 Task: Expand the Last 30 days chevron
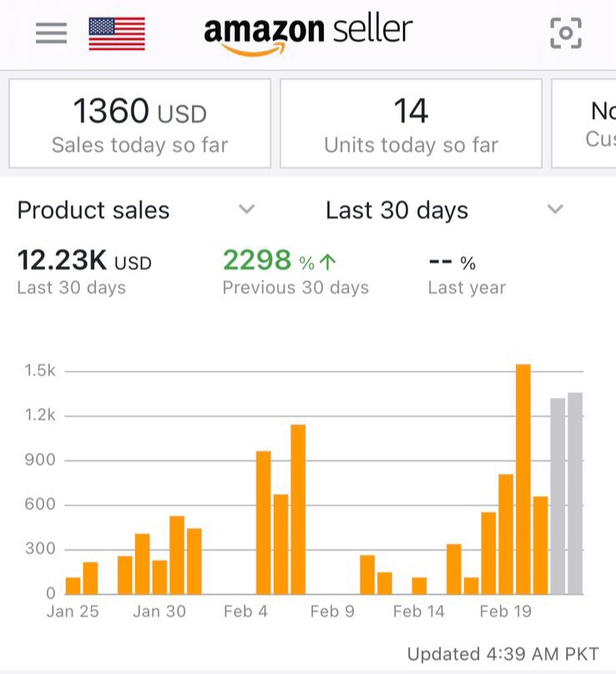tap(555, 209)
